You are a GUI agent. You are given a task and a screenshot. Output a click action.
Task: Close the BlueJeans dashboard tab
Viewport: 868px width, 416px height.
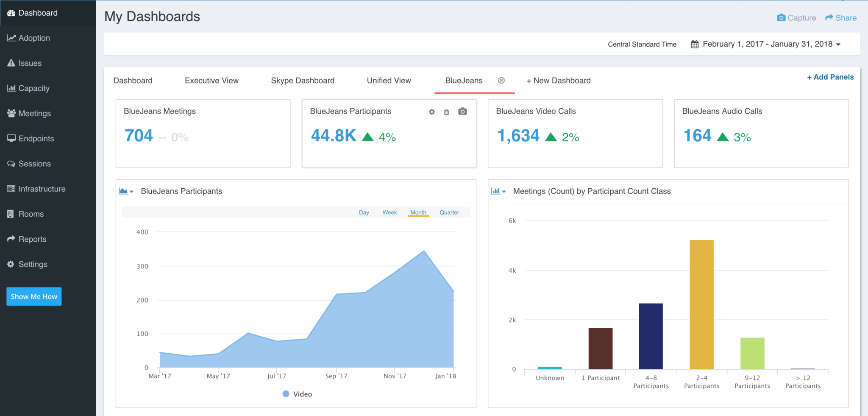501,81
